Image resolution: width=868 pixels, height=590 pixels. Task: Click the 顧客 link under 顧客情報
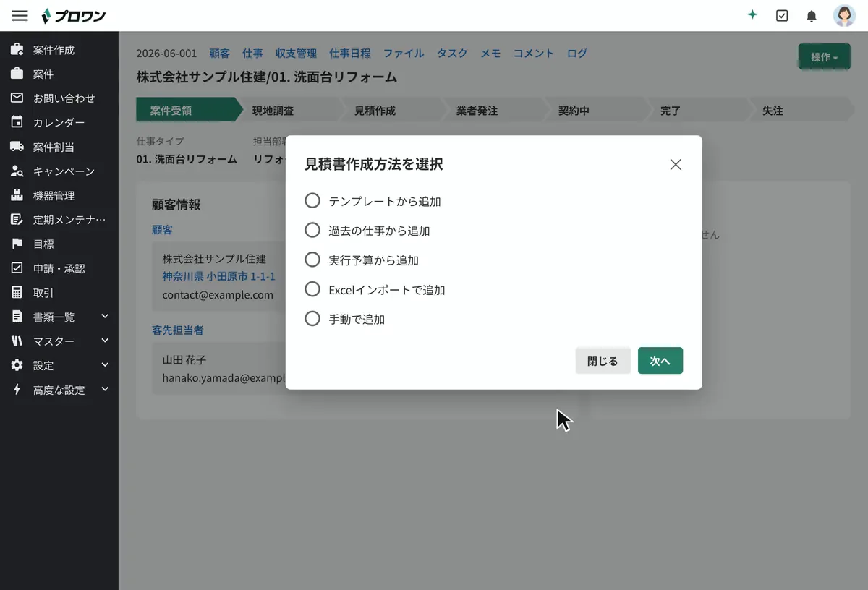[x=162, y=230]
